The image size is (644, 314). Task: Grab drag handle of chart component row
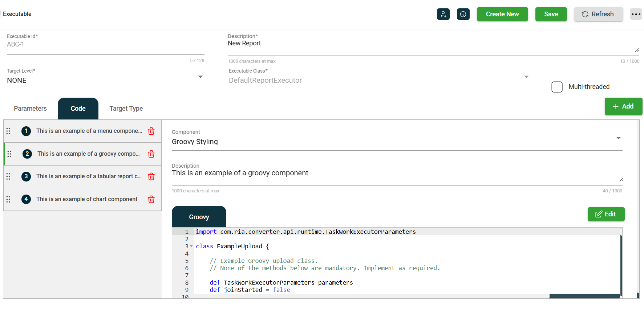(x=8, y=199)
